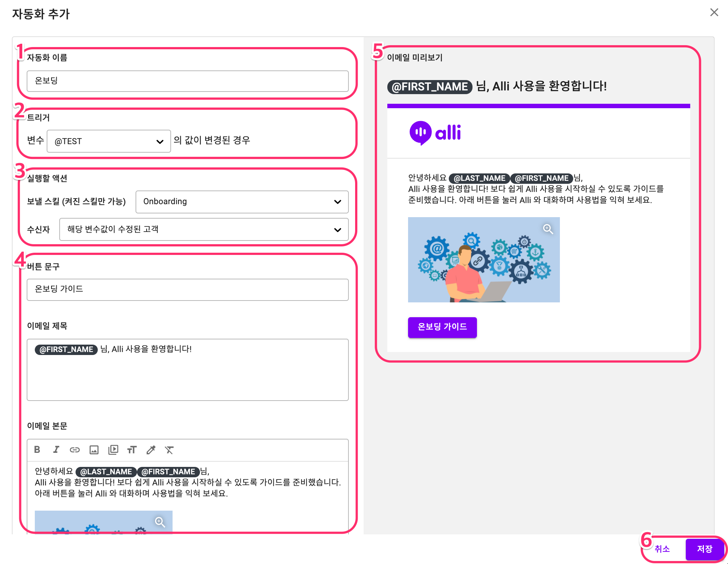This screenshot has height=564, width=728.
Task: Click the 수신자 label
Action: pos(39,229)
